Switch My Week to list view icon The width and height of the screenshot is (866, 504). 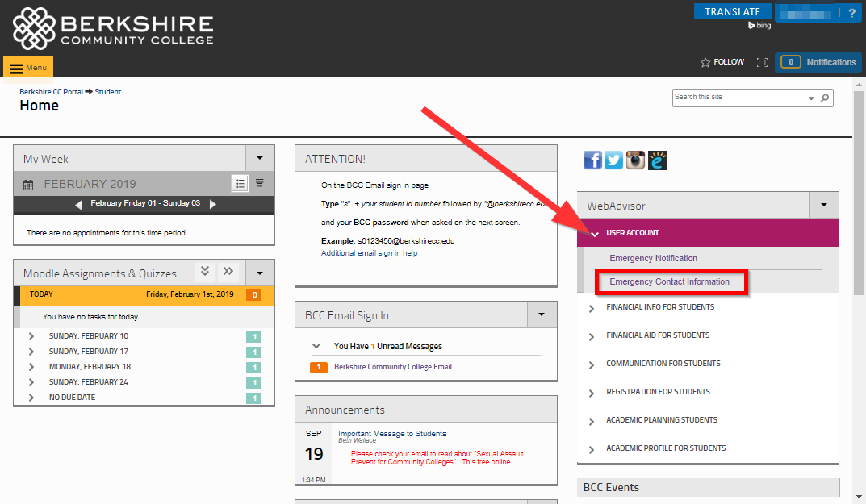(240, 184)
